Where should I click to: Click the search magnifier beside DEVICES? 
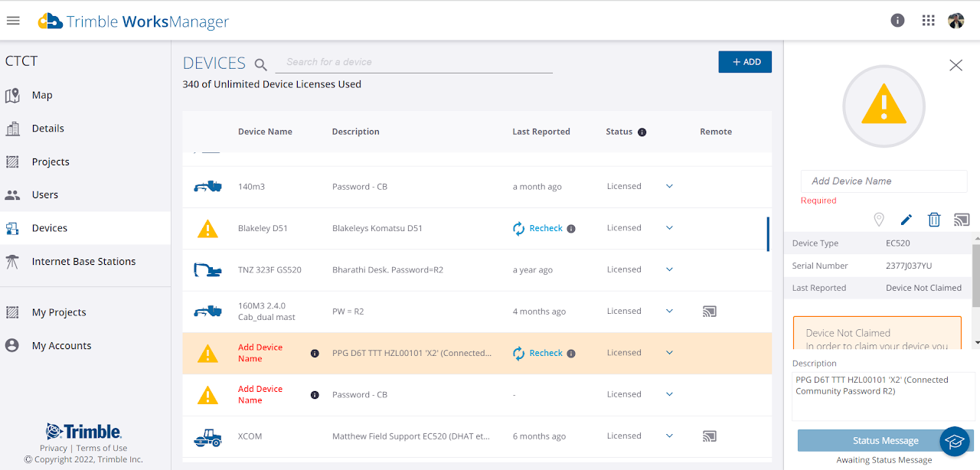(x=261, y=64)
